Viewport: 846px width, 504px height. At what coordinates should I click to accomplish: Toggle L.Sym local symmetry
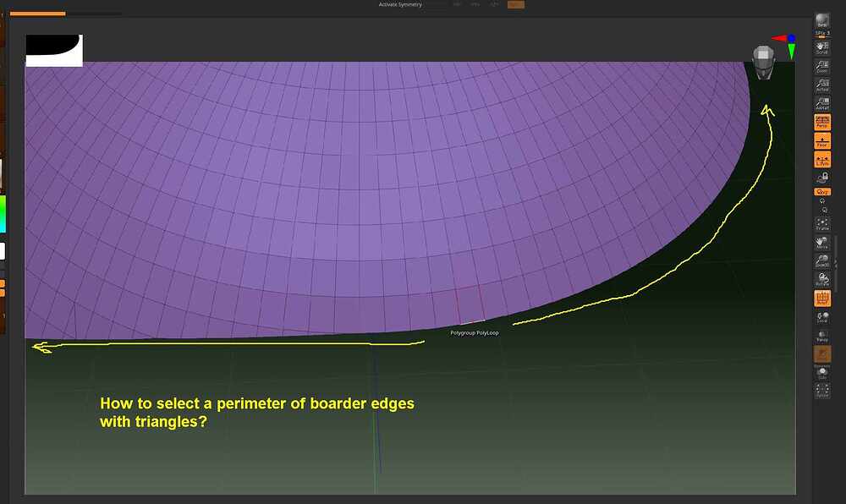click(x=822, y=160)
